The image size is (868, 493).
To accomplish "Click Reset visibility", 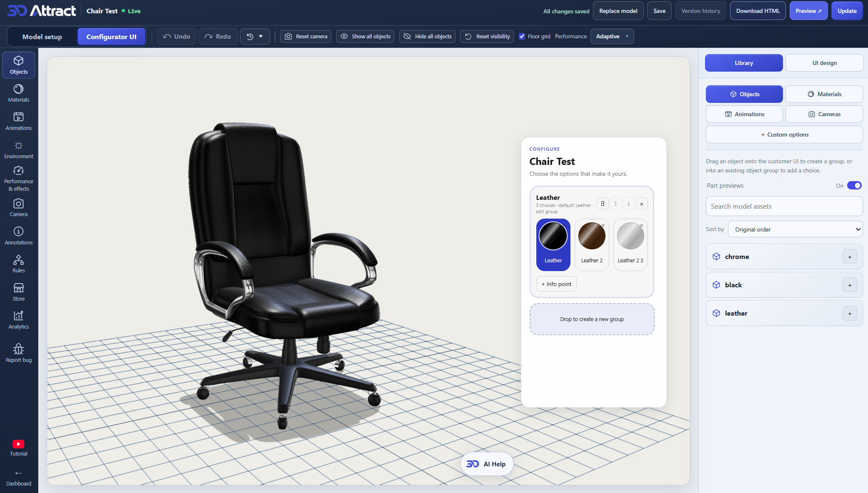I will [x=487, y=36].
